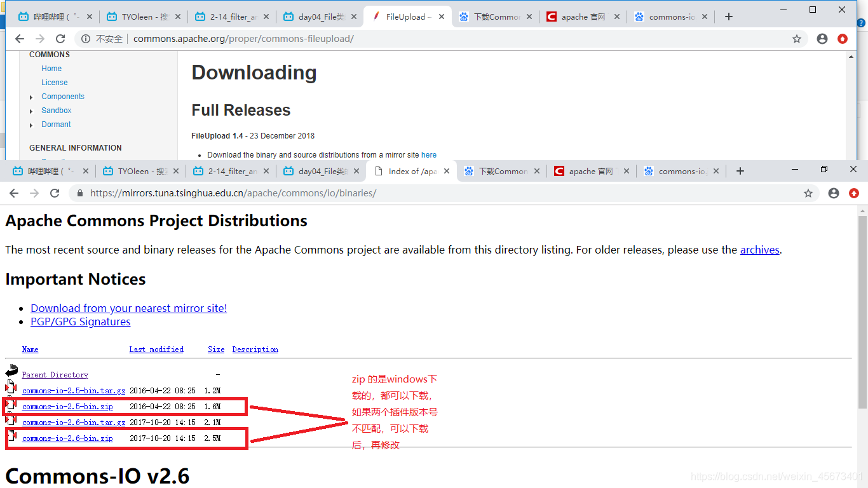Image resolution: width=868 pixels, height=488 pixels.
Task: Click lock icon on mirrors.tuna.tsinghua.edu.cn address
Action: tap(80, 193)
